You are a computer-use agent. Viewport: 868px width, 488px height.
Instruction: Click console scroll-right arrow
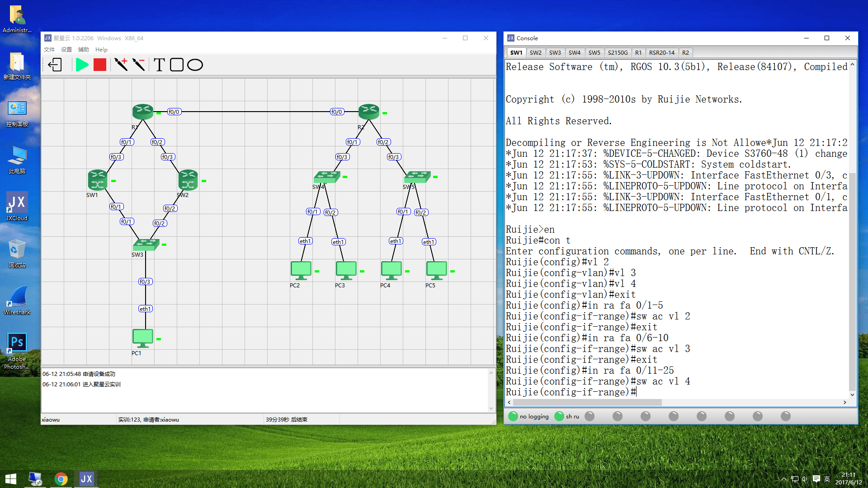click(844, 402)
